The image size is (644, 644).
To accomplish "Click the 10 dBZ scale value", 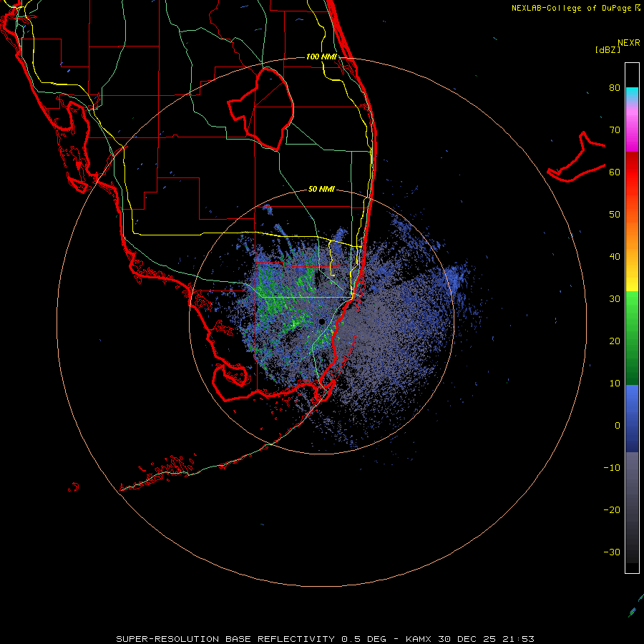I will (x=615, y=384).
